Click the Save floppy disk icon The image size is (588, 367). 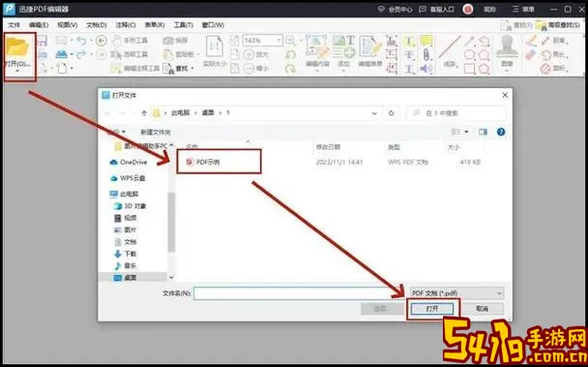[42, 41]
